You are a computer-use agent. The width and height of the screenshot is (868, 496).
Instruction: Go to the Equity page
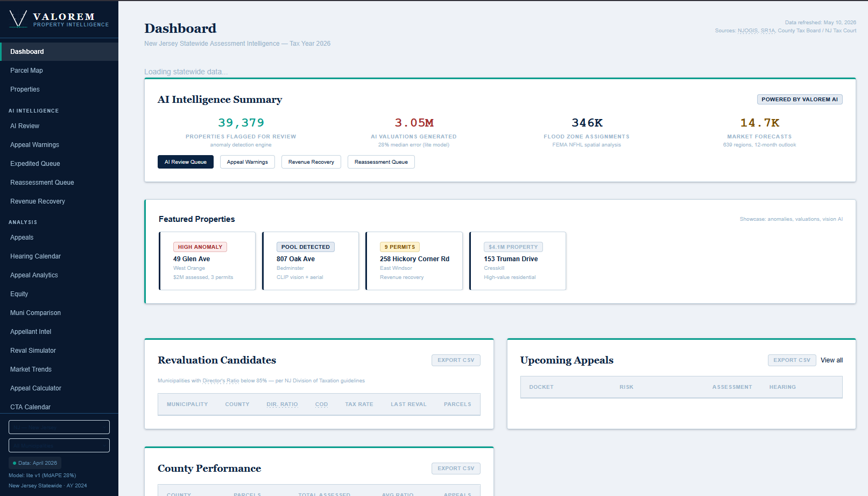click(59, 294)
